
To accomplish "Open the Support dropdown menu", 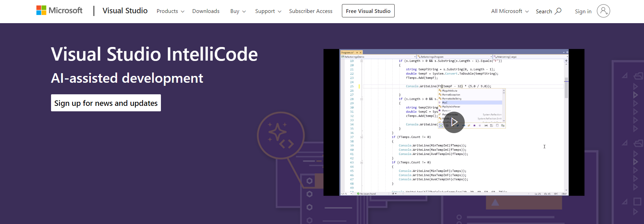I will pos(268,11).
